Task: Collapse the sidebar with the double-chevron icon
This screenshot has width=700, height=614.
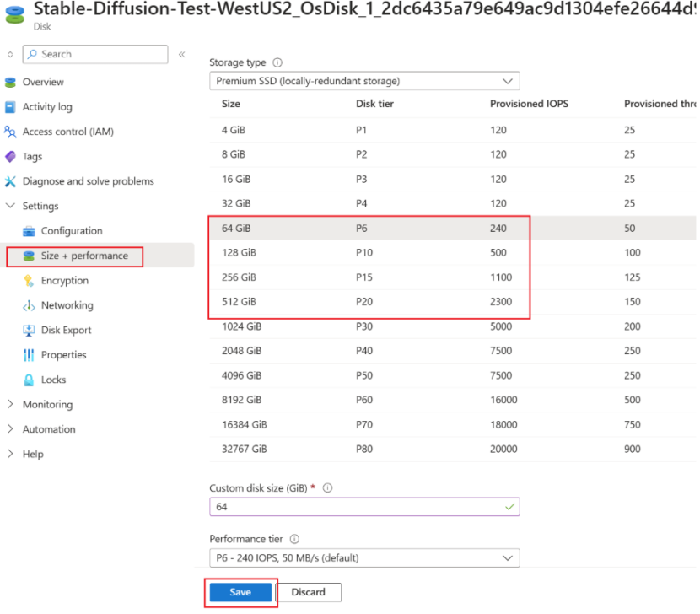Action: pyautogui.click(x=181, y=53)
